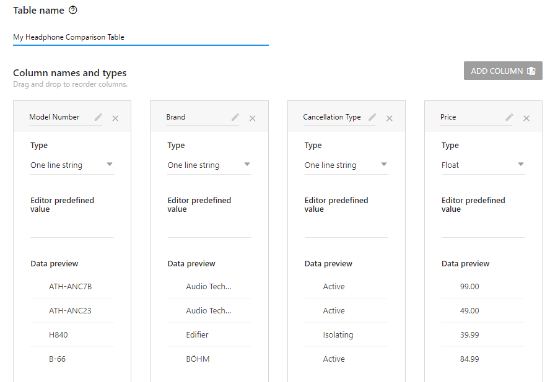Image resolution: width=550 pixels, height=382 pixels.
Task: Edit Cancellation Type column name pencil icon
Action: [373, 117]
